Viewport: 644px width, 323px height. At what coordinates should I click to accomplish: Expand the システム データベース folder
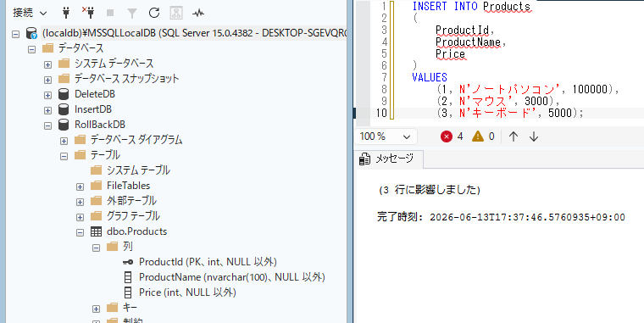pyautogui.click(x=47, y=64)
